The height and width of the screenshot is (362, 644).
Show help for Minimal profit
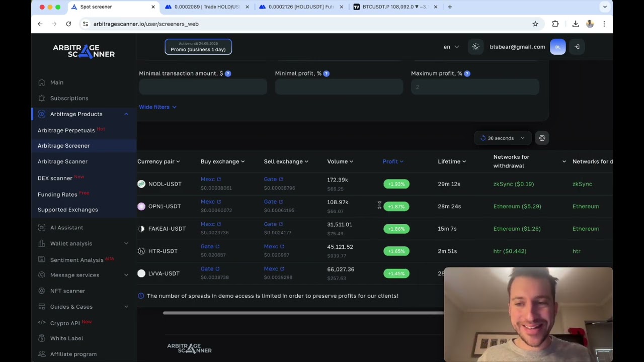[327, 74]
